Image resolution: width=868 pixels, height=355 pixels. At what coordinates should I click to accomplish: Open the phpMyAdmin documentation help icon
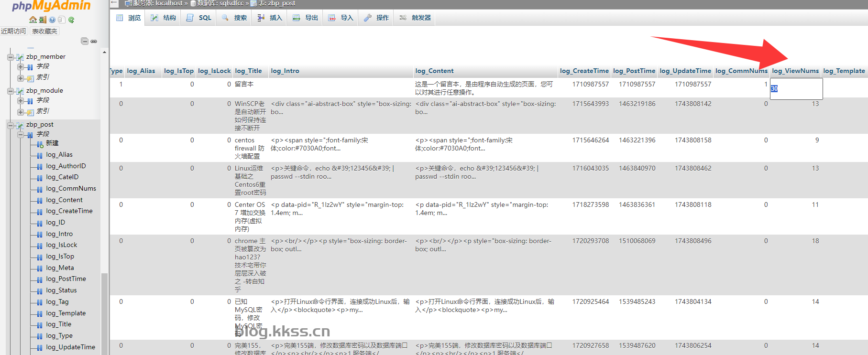click(52, 20)
